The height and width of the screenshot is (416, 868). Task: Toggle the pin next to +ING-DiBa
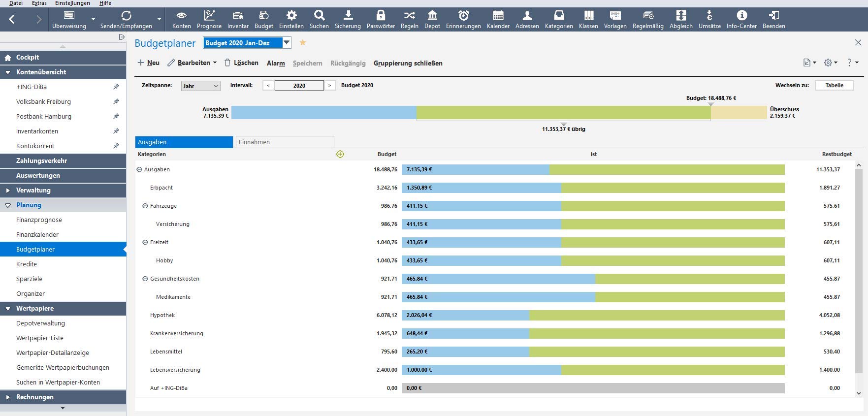point(116,87)
